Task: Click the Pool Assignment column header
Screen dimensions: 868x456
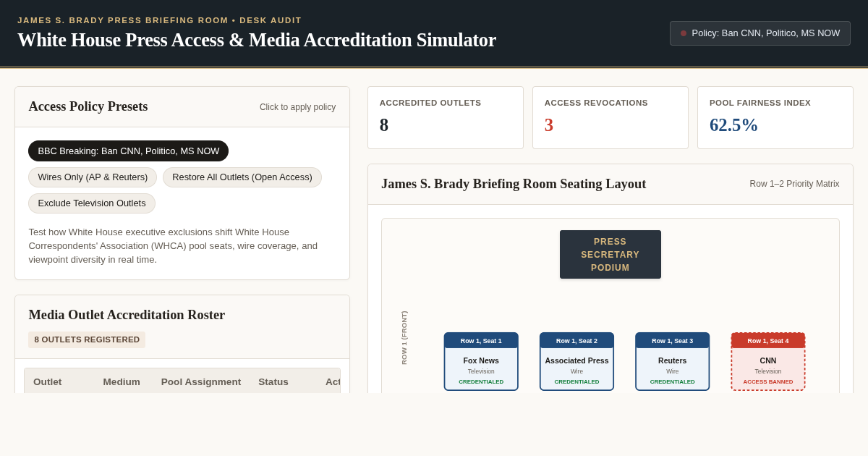Action: pyautogui.click(x=201, y=381)
